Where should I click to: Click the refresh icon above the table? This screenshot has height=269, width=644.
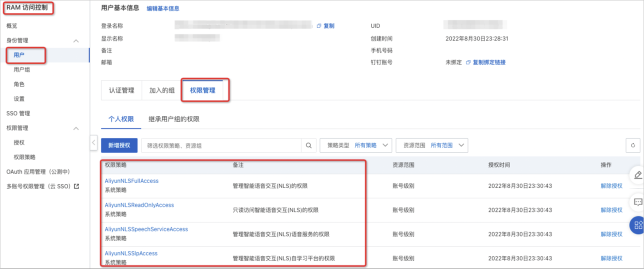pyautogui.click(x=633, y=146)
